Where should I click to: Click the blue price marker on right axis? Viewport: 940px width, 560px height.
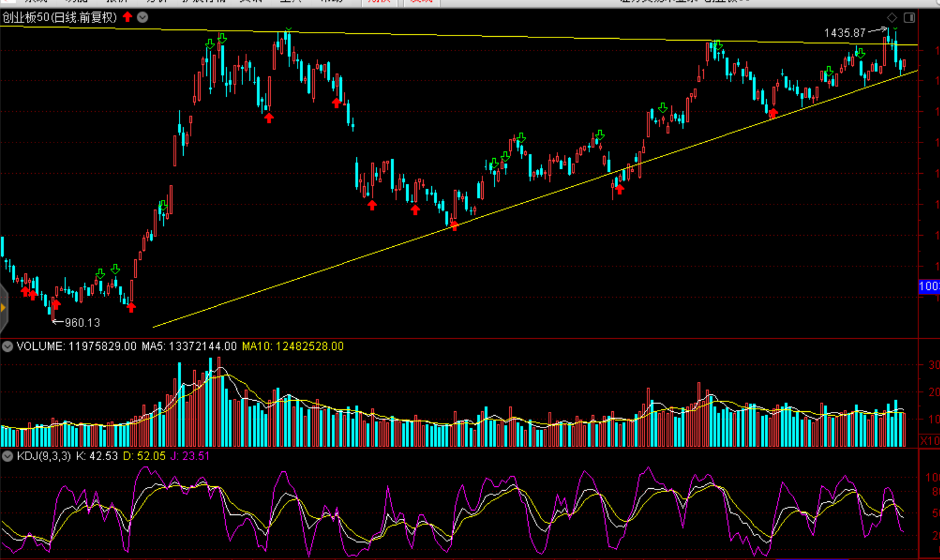[929, 286]
